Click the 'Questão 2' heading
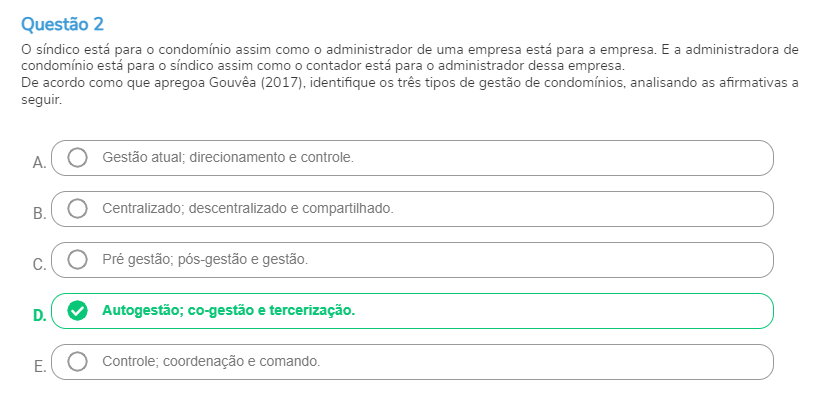This screenshot has height=399, width=820. [62, 24]
